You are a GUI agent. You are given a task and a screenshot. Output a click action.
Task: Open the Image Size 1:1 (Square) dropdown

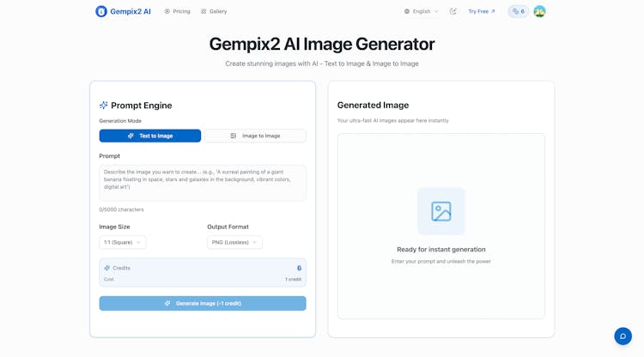tap(122, 242)
